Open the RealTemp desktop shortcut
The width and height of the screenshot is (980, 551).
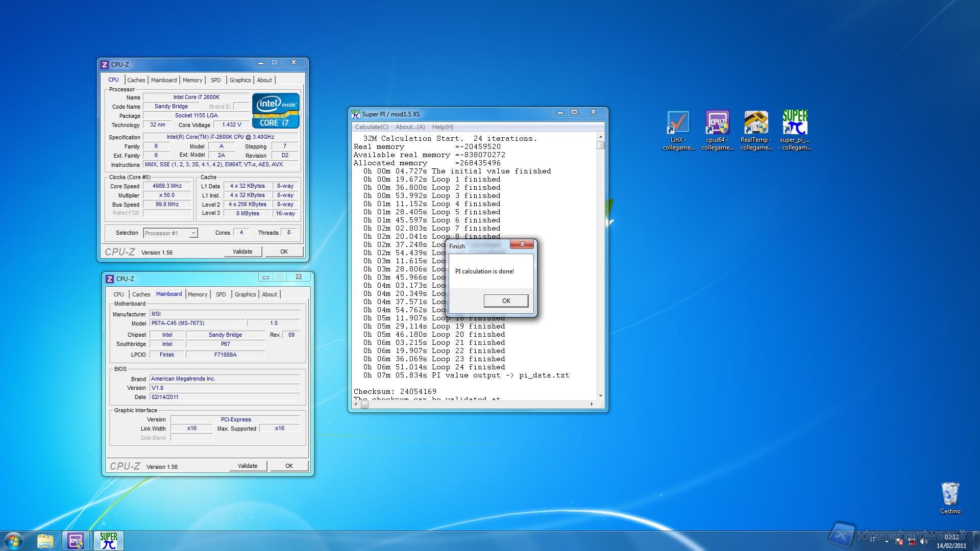click(x=756, y=123)
